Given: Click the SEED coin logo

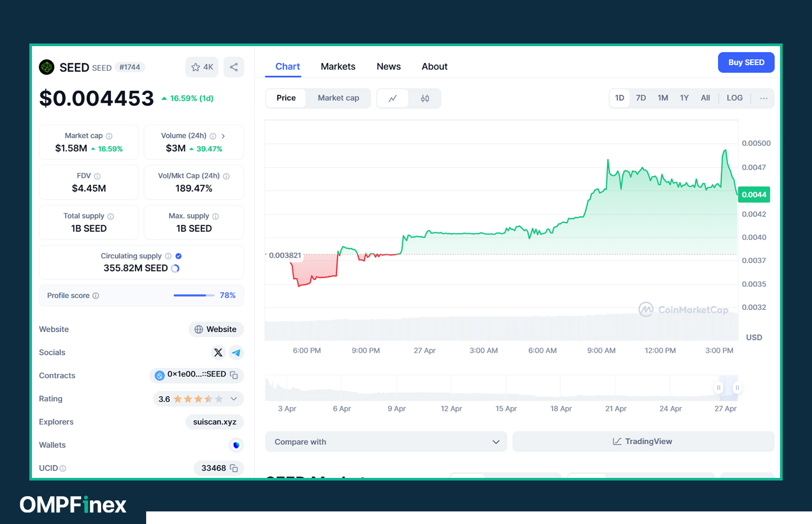Looking at the screenshot, I should (x=47, y=67).
